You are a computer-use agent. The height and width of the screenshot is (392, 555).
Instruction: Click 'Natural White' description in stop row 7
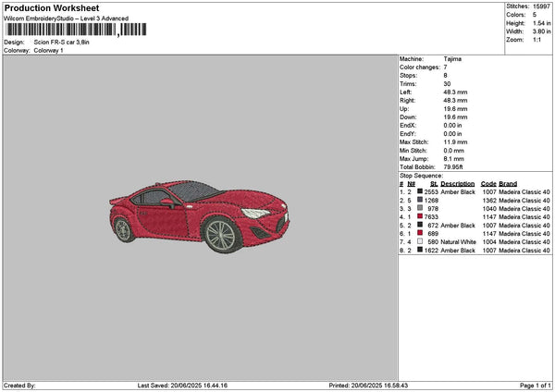click(x=458, y=242)
